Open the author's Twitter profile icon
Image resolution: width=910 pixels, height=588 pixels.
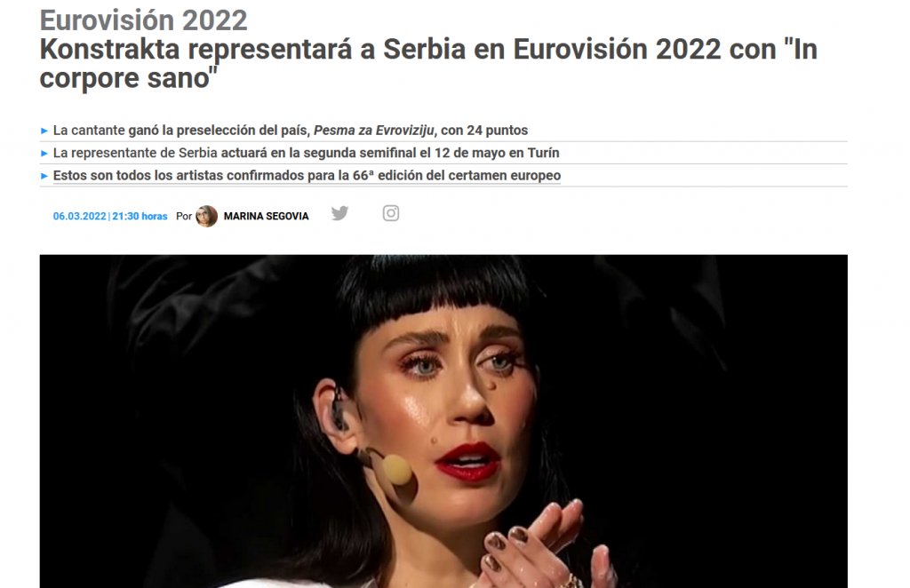[x=340, y=213]
